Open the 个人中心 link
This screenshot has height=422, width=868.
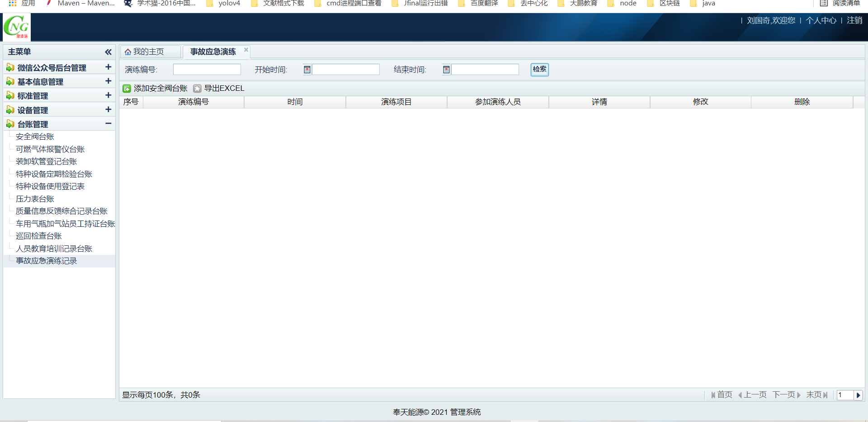click(821, 21)
